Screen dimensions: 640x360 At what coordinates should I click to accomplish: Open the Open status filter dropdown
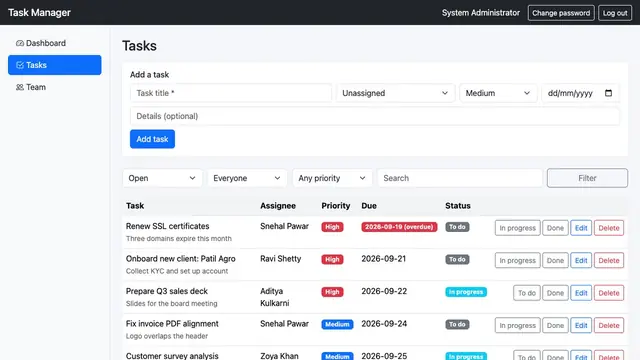pos(162,178)
